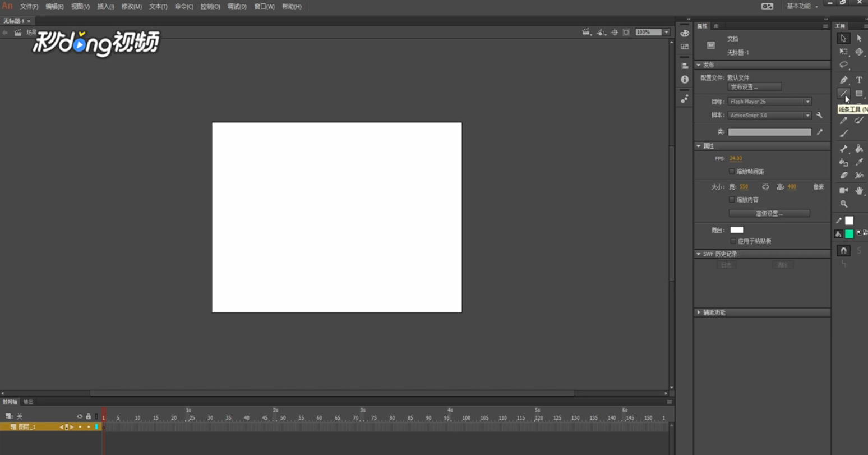This screenshot has height=455, width=868.
Task: Click the 发布设置... button
Action: tap(754, 87)
